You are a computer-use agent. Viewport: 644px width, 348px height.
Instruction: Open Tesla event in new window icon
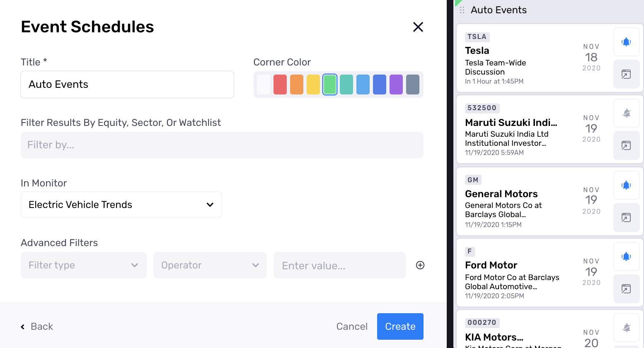[626, 74]
